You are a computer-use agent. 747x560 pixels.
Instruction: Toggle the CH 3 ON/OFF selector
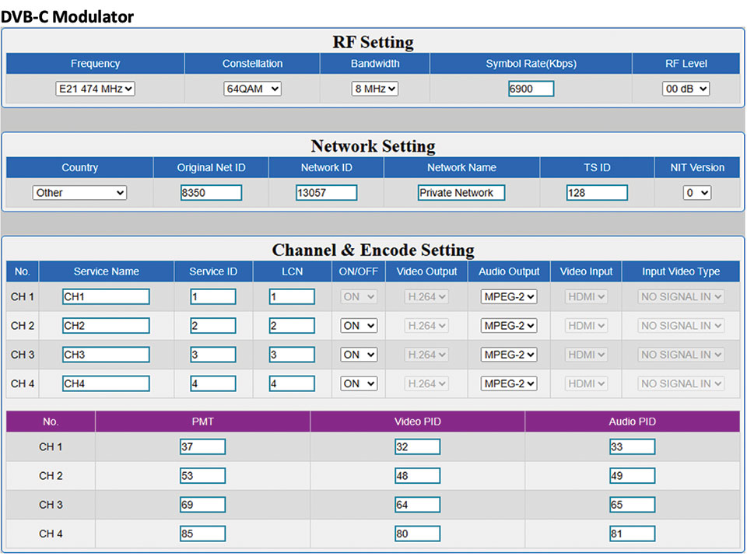359,355
